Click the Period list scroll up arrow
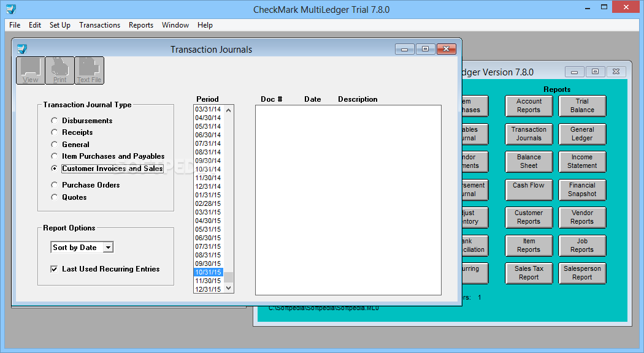The width and height of the screenshot is (644, 353). (229, 110)
